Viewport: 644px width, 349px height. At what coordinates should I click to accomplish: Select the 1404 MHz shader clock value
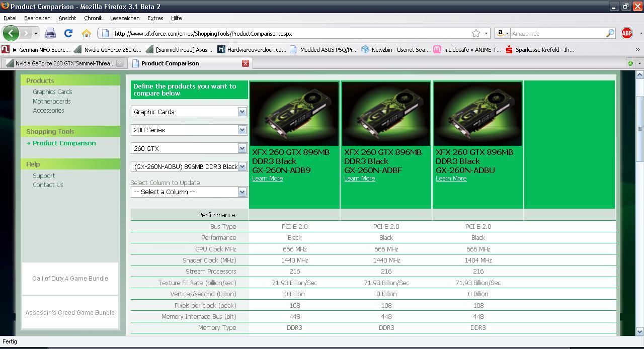click(x=478, y=260)
